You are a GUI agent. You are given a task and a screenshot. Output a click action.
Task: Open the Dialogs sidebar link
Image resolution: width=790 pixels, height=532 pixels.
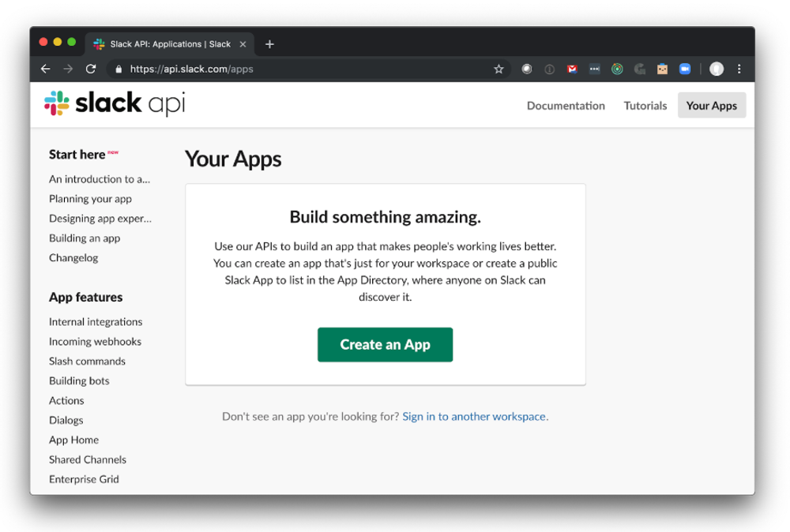(66, 420)
